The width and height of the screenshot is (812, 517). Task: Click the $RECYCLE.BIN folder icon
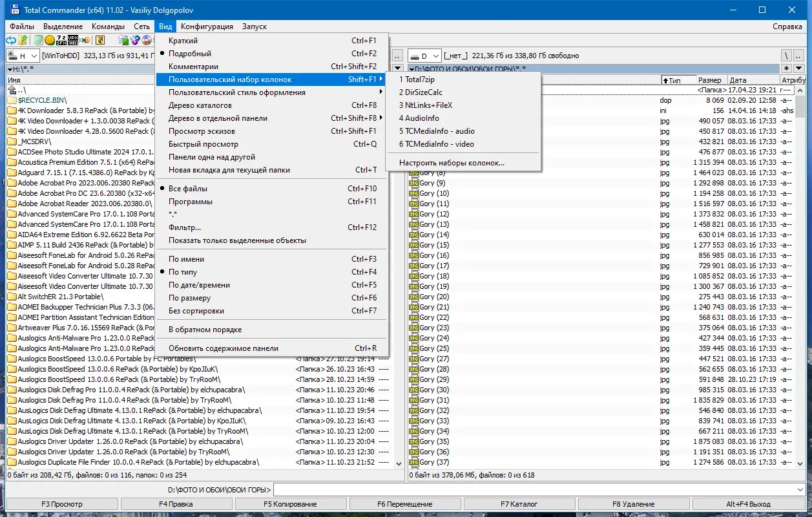tap(12, 100)
